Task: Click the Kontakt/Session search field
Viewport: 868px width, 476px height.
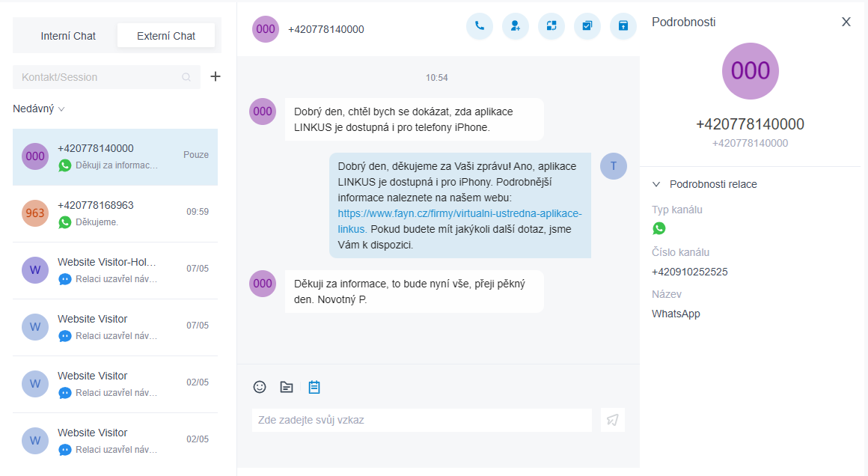Action: point(97,77)
